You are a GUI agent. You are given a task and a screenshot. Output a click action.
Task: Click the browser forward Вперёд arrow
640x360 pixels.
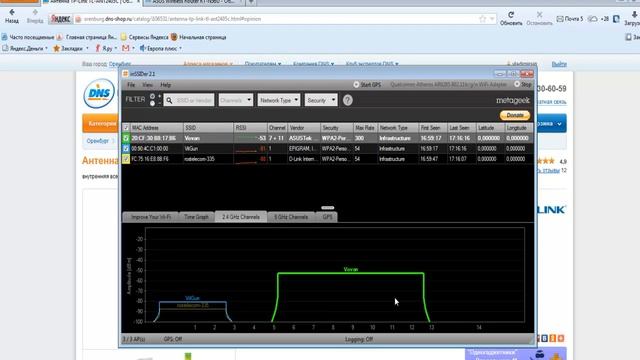tap(35, 13)
